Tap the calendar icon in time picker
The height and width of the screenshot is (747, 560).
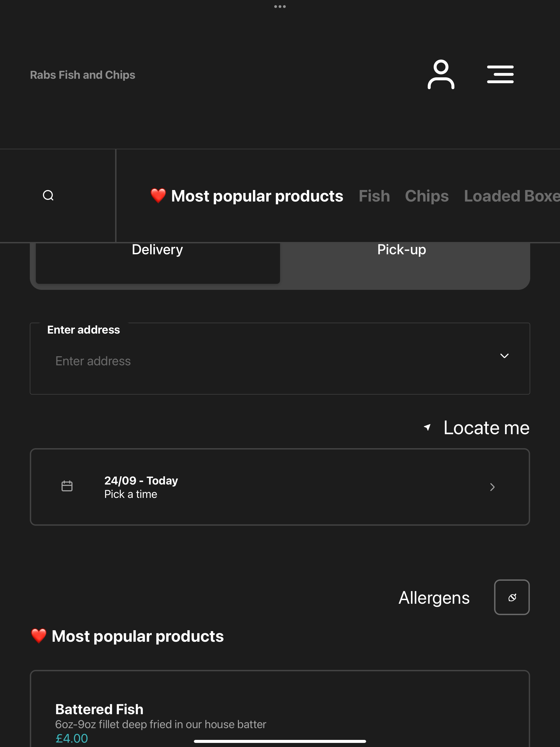[x=67, y=486]
